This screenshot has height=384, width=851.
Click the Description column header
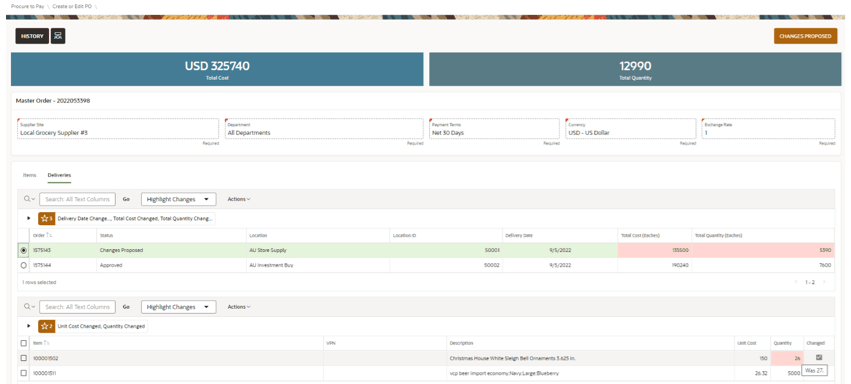pos(590,343)
